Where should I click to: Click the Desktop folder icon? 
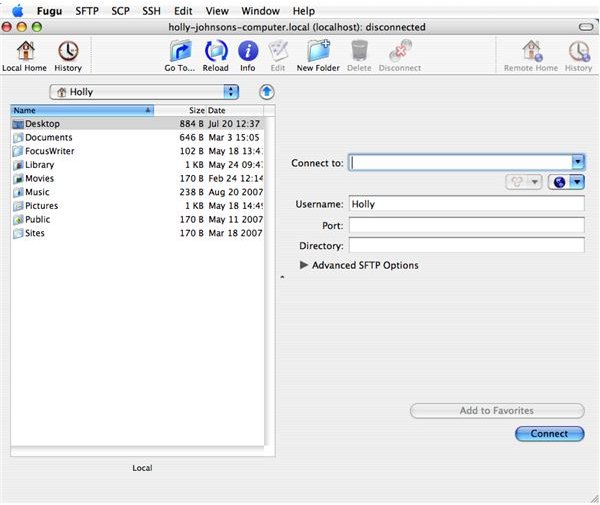click(18, 124)
